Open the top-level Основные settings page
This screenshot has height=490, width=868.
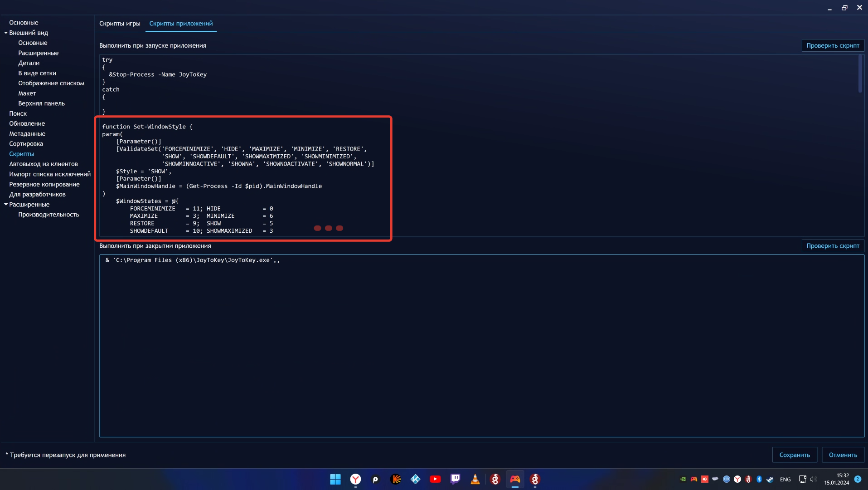click(x=24, y=23)
